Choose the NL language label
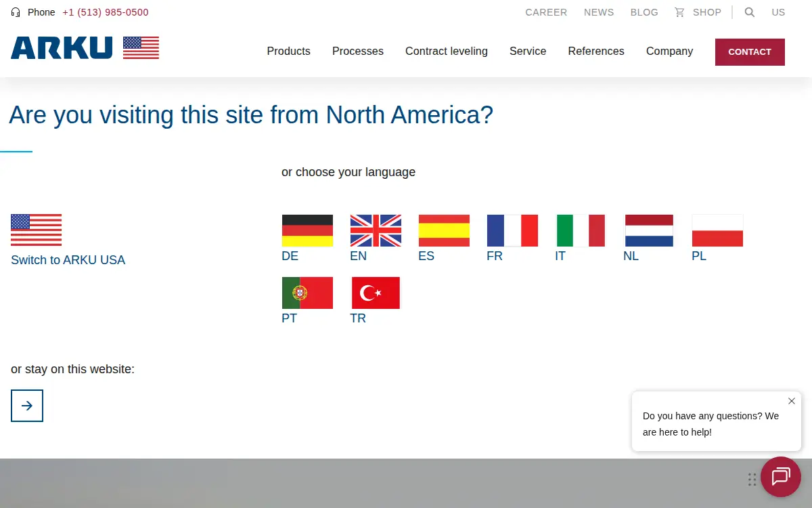Viewport: 812px width, 508px height. click(x=631, y=256)
